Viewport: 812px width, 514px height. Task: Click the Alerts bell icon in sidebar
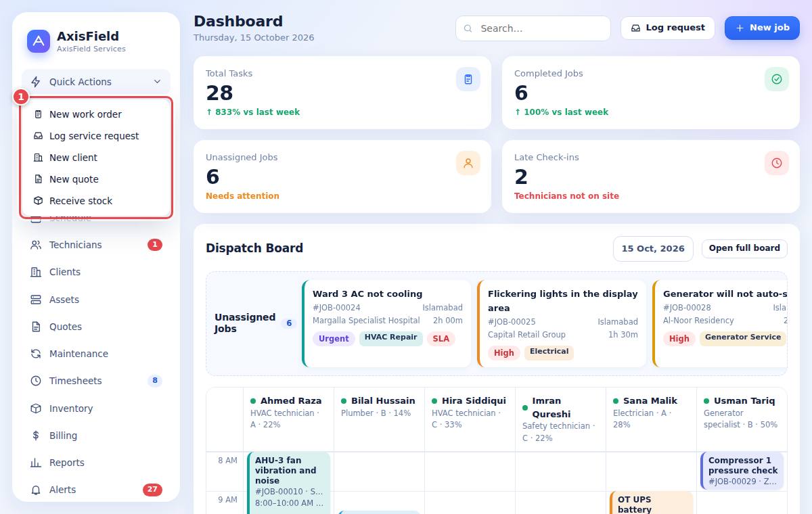[x=36, y=490]
